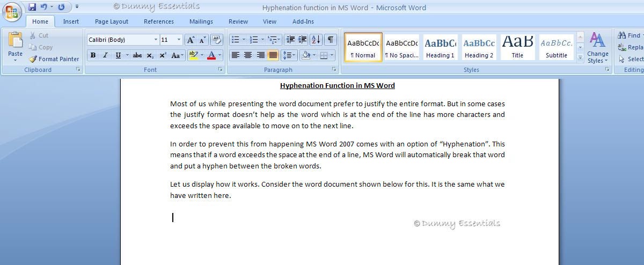Screen dimensions: 644x265
Task: Save the document from Quick Access toolbar
Action: tap(32, 7)
